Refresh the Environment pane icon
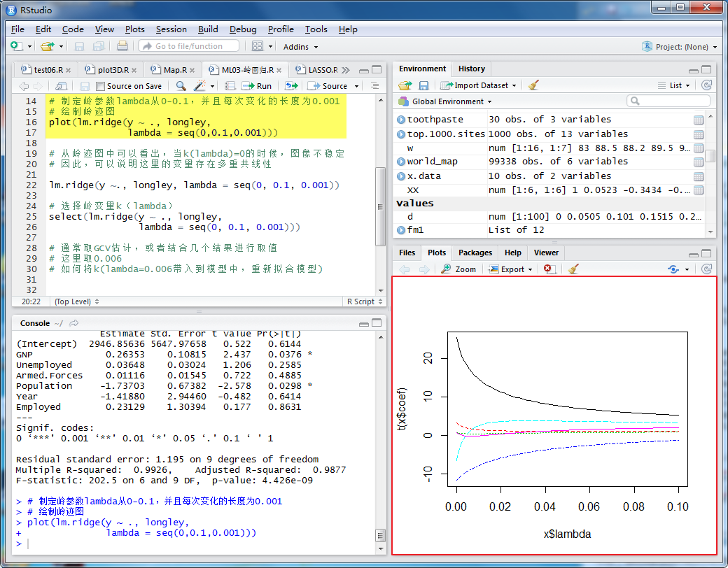 point(706,85)
